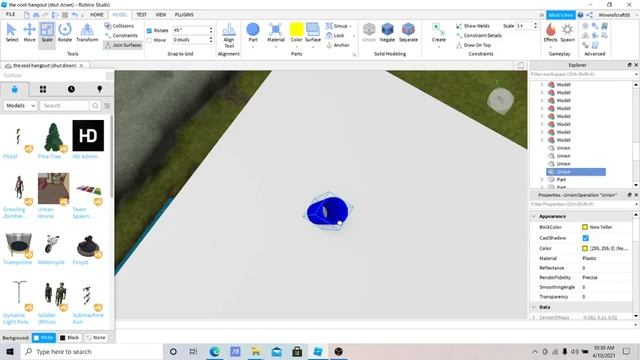This screenshot has width=640, height=360.
Task: Lock the selected part
Action: click(x=335, y=36)
